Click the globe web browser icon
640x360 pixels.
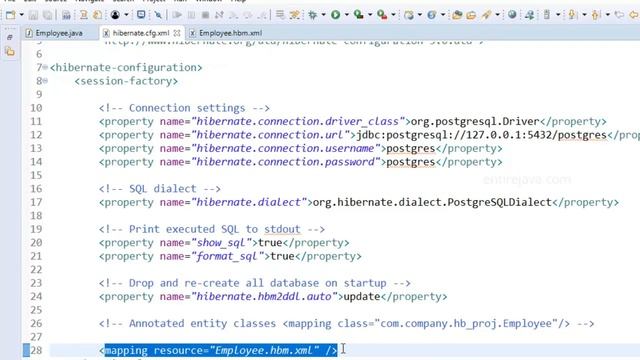coord(512,15)
